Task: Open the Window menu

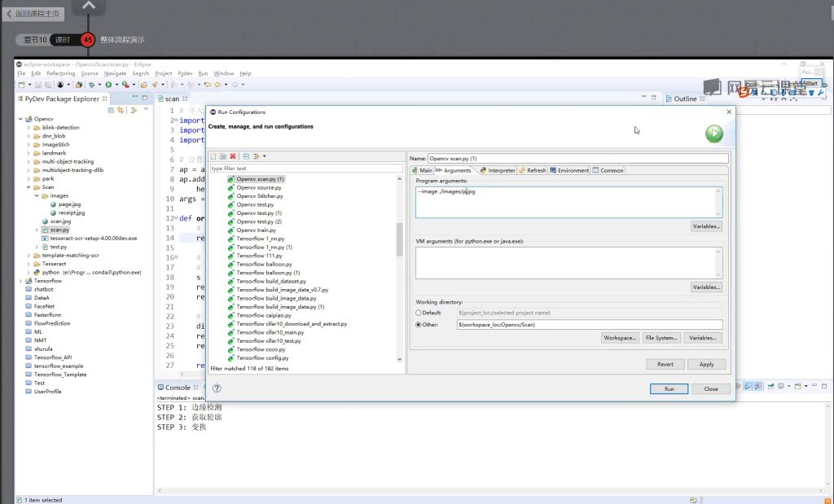Action: [223, 73]
